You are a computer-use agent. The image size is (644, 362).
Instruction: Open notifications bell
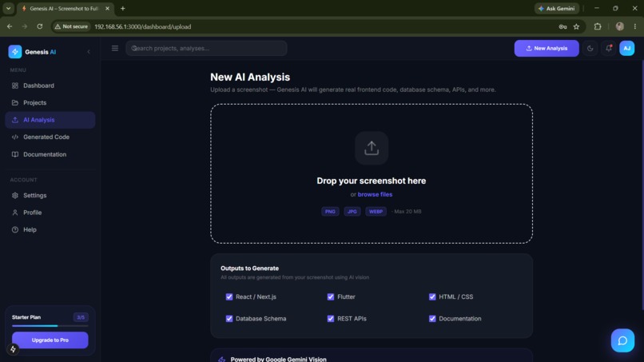click(609, 48)
